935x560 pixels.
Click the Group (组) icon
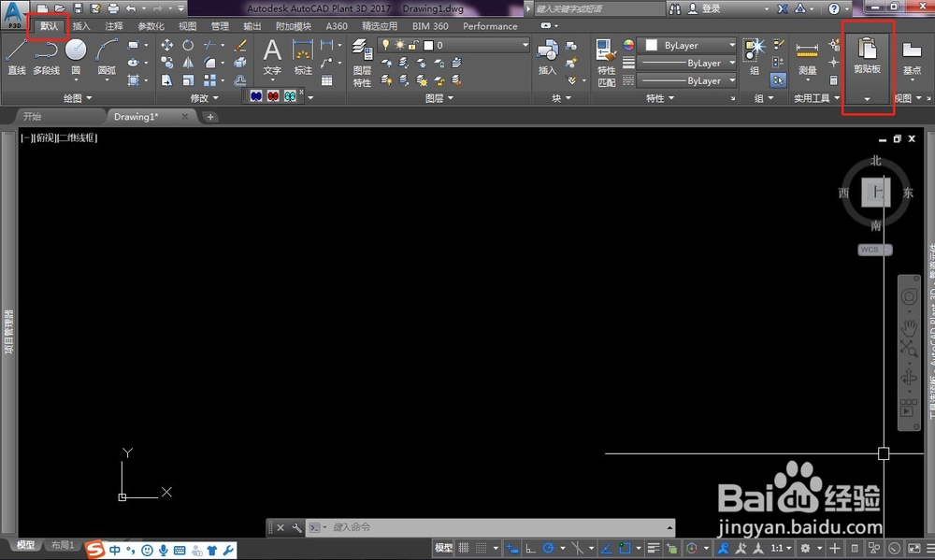754,57
